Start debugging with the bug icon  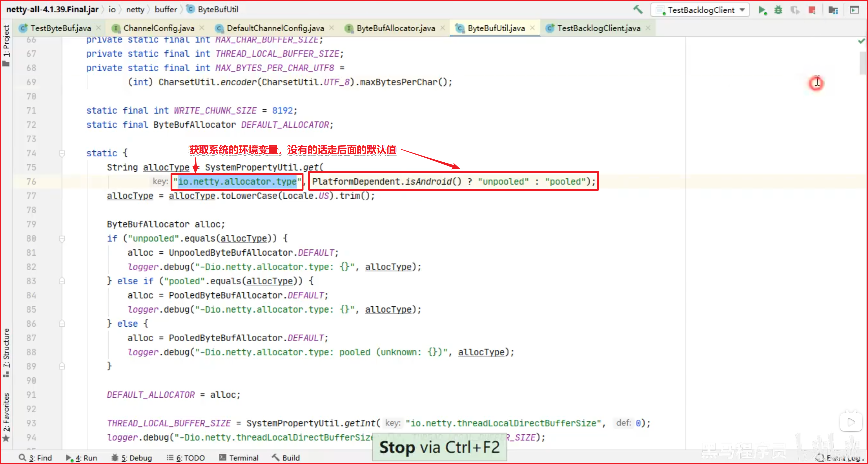tap(778, 10)
